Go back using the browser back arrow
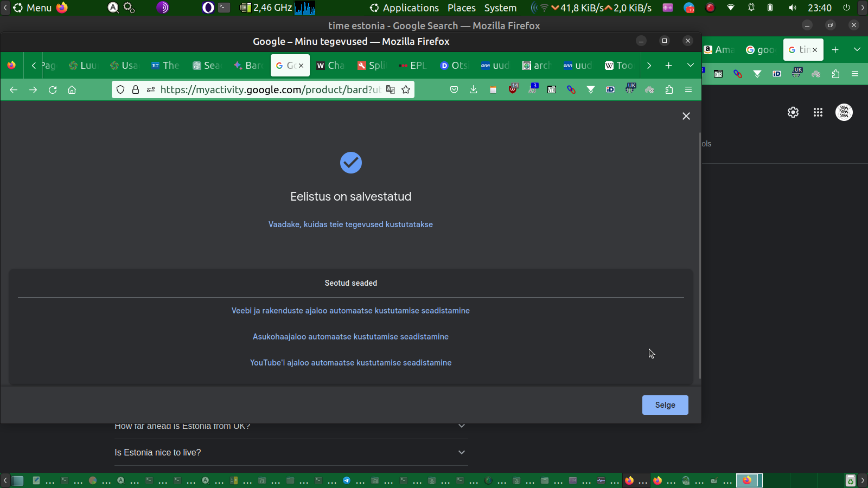868x488 pixels. 14,90
